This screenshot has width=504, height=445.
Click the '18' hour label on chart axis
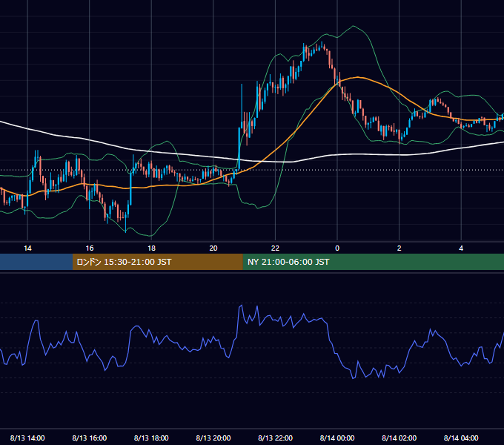[151, 248]
